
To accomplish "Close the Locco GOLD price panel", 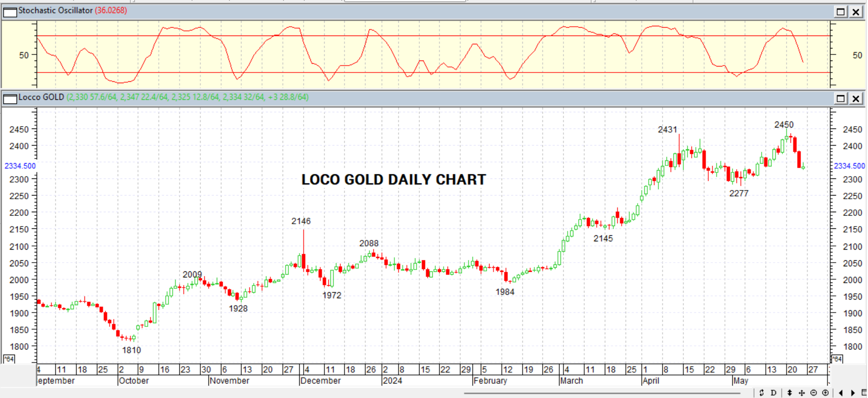I will pyautogui.click(x=856, y=98).
